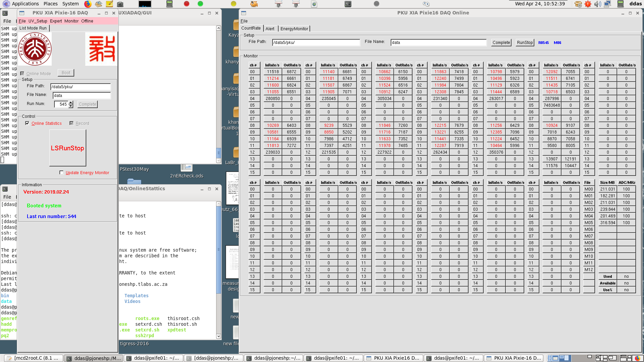Click the green circle launcher in top panel
The height and width of the screenshot is (362, 644).
pyautogui.click(x=200, y=4)
